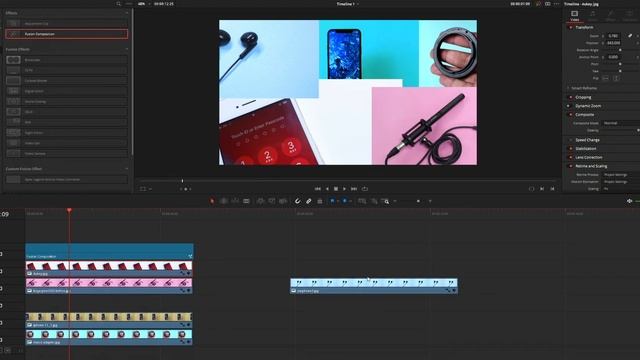Stop viewer playback
The width and height of the screenshot is (640, 360).
(336, 189)
